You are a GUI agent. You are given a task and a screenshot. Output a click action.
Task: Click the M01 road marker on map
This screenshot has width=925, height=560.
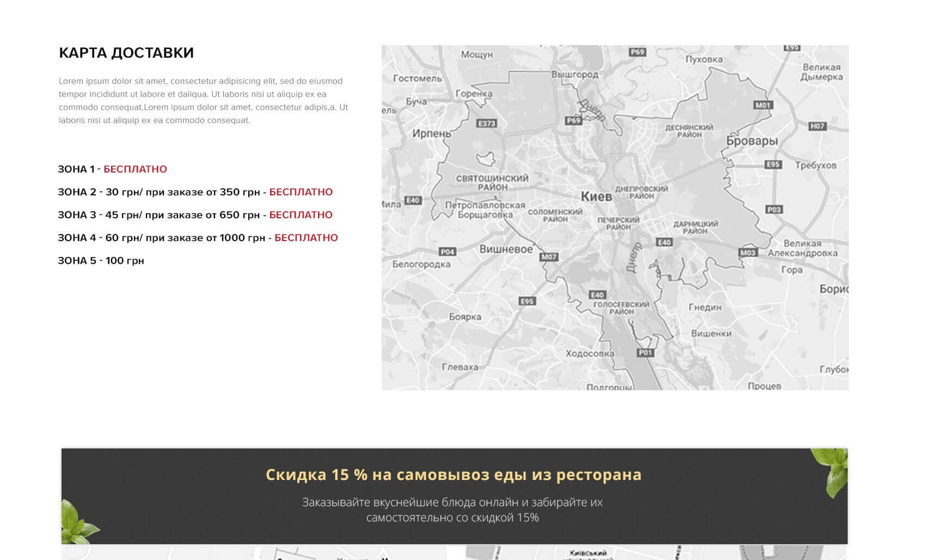point(763,105)
